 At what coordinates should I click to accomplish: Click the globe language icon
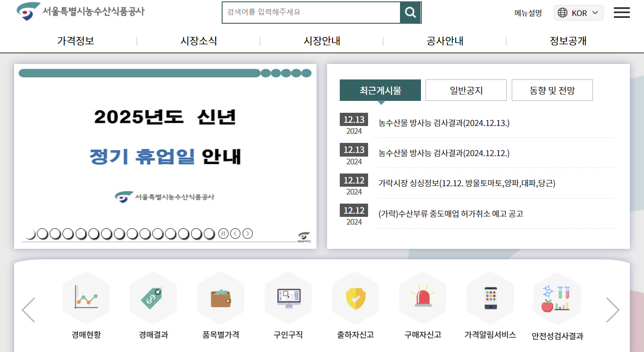[x=563, y=13]
